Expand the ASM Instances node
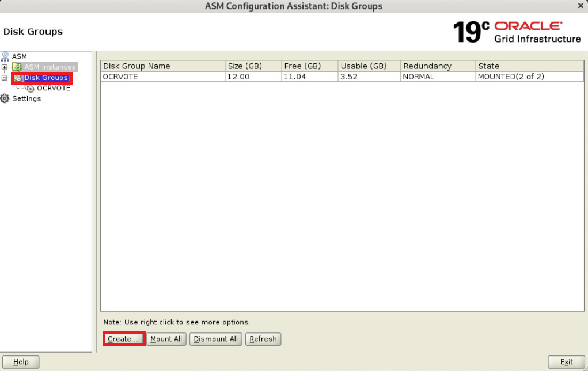Viewport: 588px width, 371px height. point(5,67)
